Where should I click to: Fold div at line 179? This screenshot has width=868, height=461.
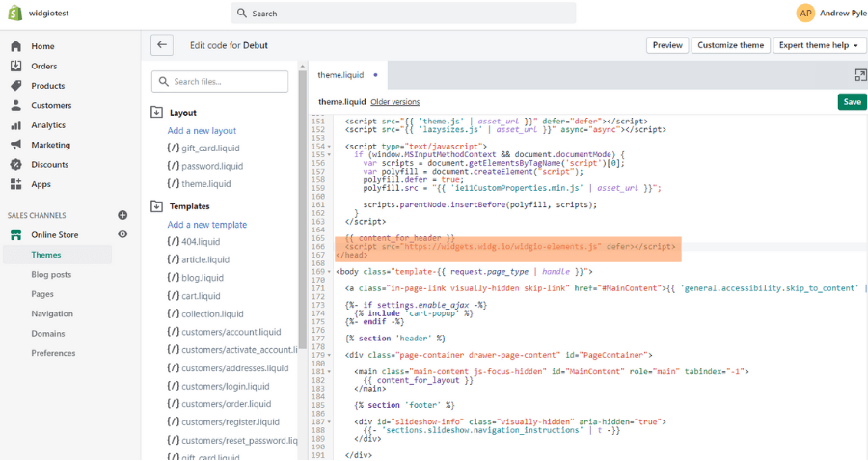click(x=330, y=355)
